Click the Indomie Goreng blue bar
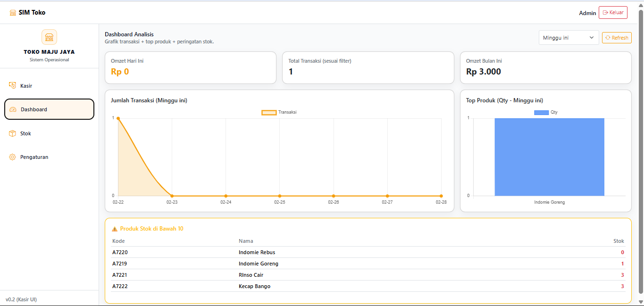The image size is (644, 306). [549, 157]
